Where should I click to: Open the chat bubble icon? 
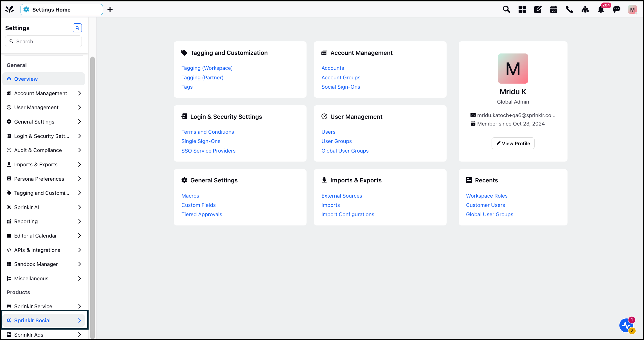click(617, 10)
